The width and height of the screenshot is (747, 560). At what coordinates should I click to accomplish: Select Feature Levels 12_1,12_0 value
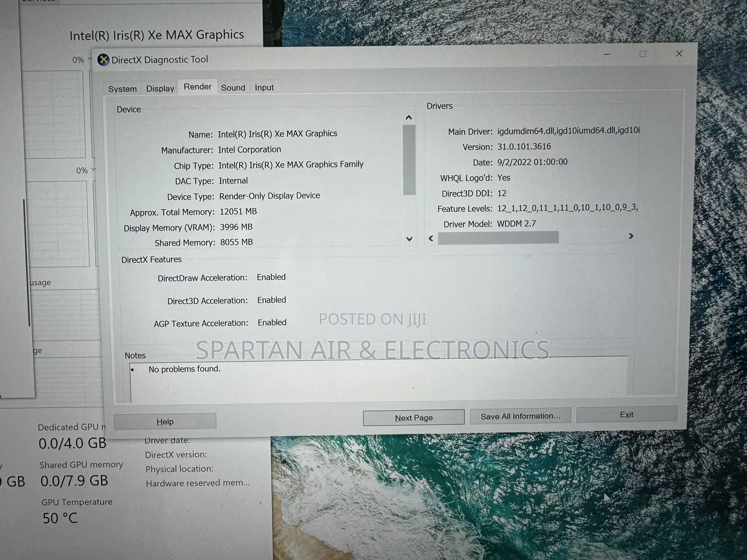pyautogui.click(x=567, y=208)
